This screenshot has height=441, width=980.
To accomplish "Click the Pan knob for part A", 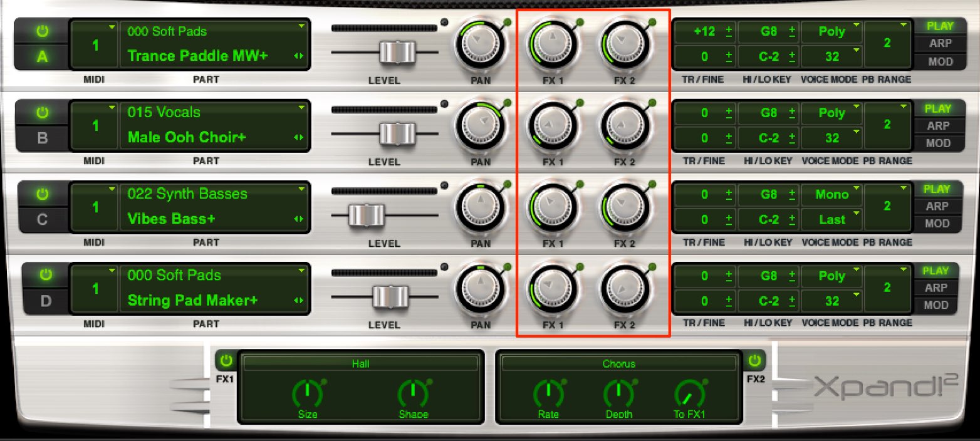I will (x=481, y=44).
